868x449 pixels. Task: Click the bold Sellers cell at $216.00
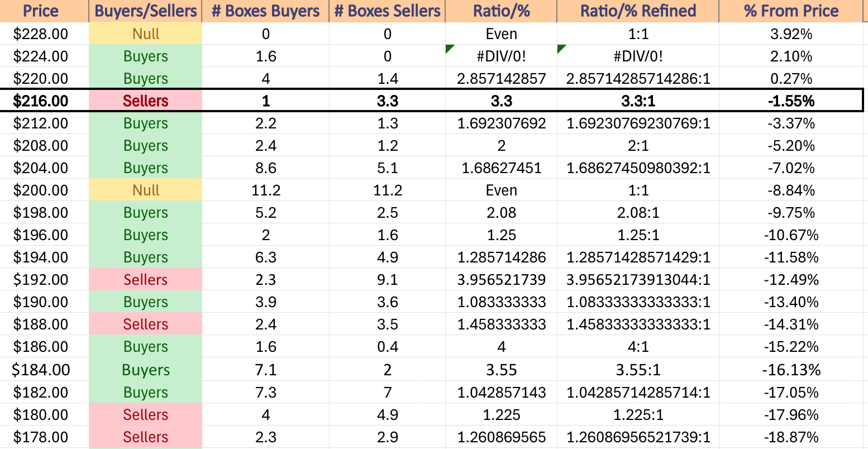(145, 101)
